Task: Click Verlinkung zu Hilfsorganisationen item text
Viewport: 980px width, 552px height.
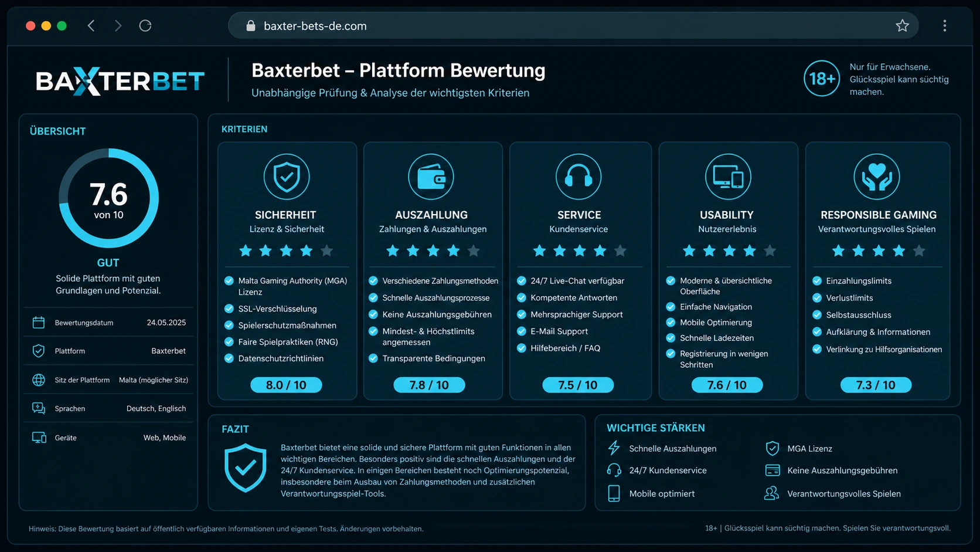Action: 884,350
